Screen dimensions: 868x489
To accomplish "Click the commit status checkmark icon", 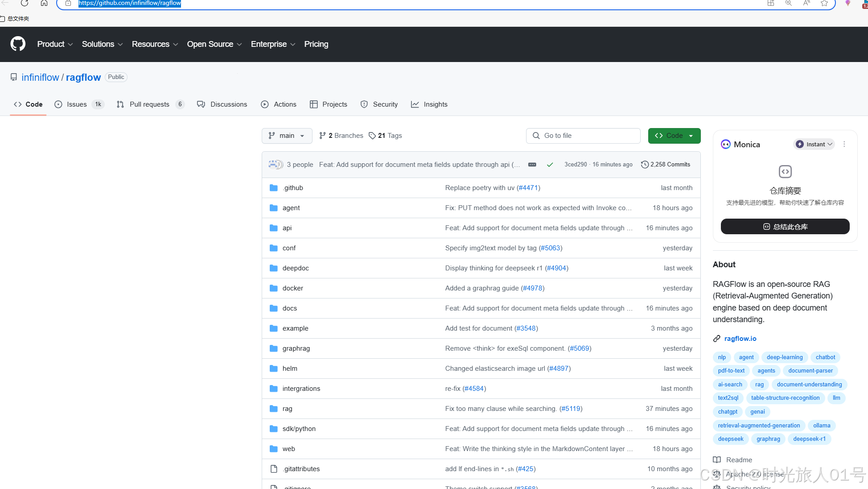I will coord(550,165).
